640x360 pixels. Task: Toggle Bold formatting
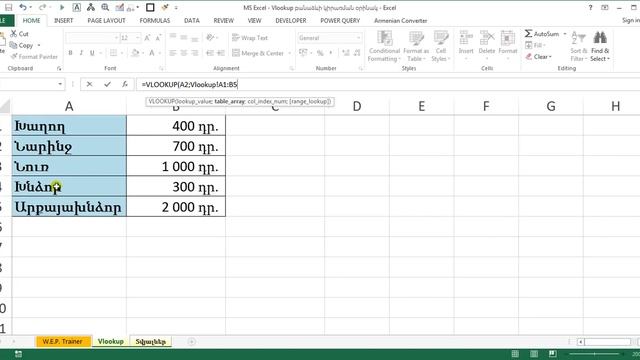pos(70,53)
